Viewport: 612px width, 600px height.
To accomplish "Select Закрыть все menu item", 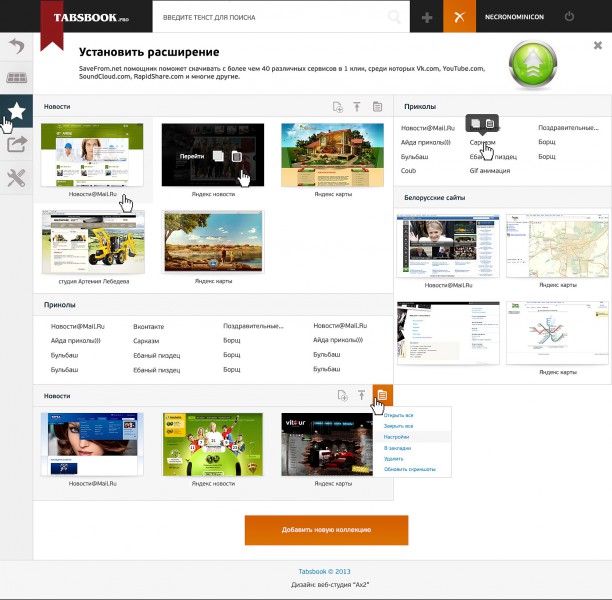I will point(398,426).
